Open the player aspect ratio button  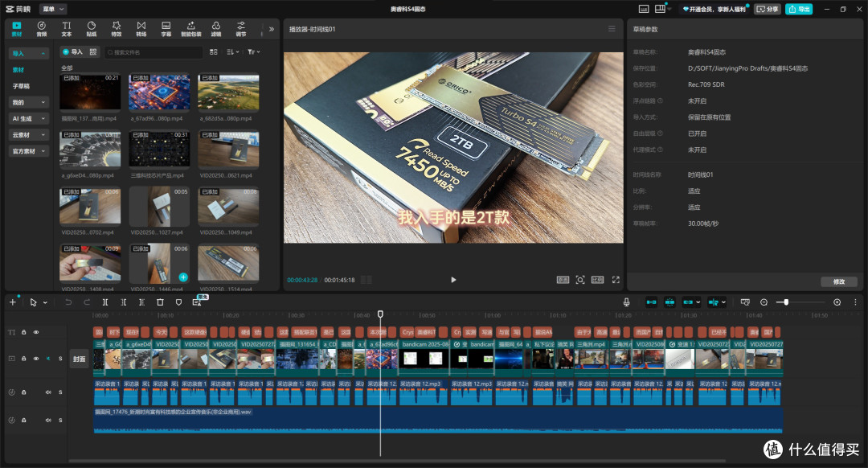pos(597,280)
